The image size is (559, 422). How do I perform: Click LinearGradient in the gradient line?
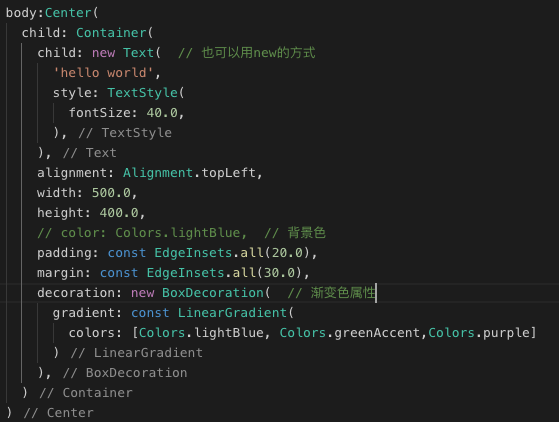click(232, 313)
